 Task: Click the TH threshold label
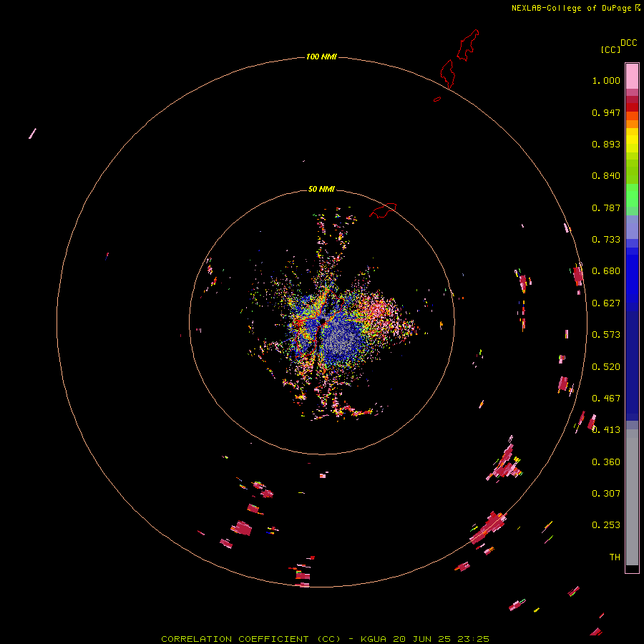[x=615, y=557]
